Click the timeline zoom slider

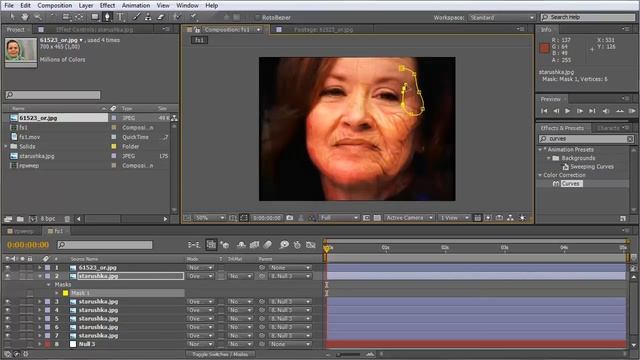pos(349,354)
